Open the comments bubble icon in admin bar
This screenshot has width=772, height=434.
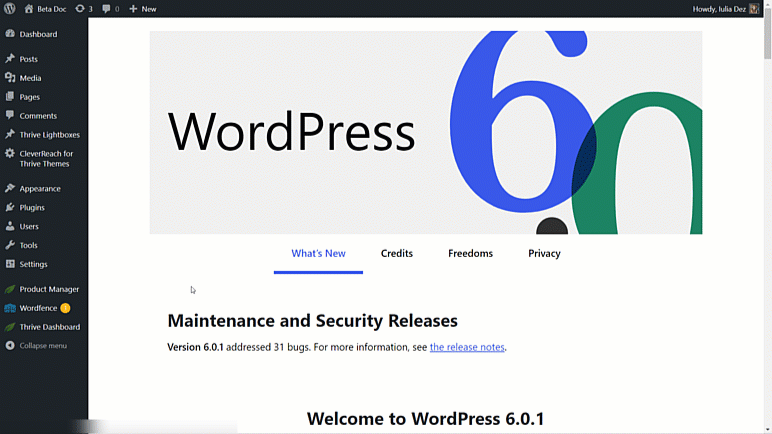tap(106, 9)
